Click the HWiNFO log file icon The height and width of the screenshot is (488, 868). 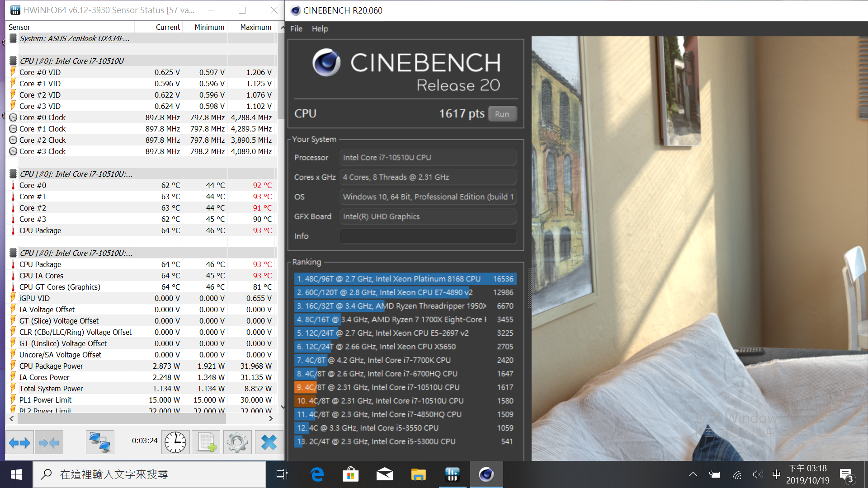pyautogui.click(x=206, y=442)
